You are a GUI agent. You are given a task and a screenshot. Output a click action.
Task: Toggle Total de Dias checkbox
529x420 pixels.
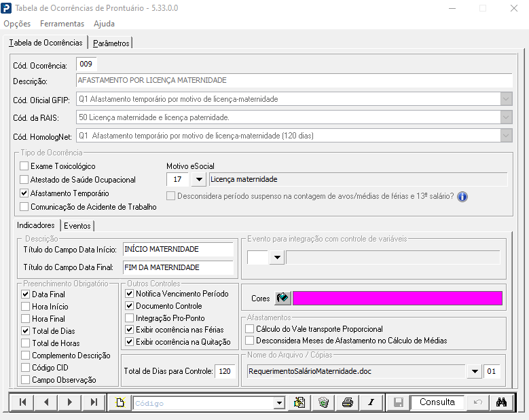click(x=25, y=330)
